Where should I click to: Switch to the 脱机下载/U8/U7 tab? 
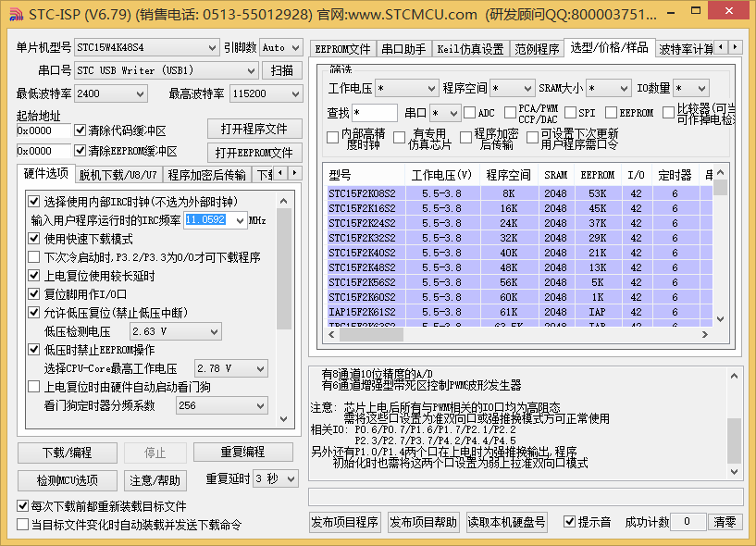click(118, 175)
